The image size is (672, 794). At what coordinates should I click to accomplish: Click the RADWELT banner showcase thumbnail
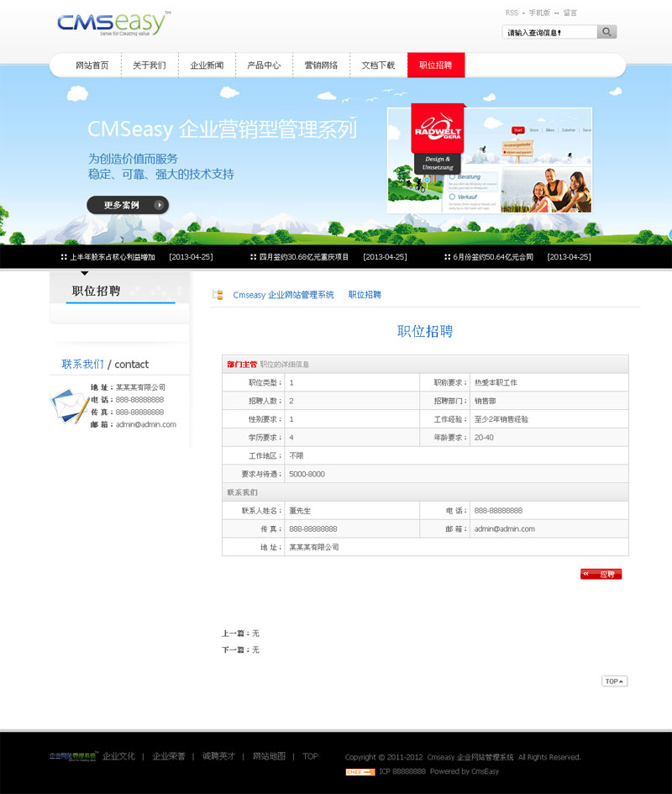(x=489, y=160)
